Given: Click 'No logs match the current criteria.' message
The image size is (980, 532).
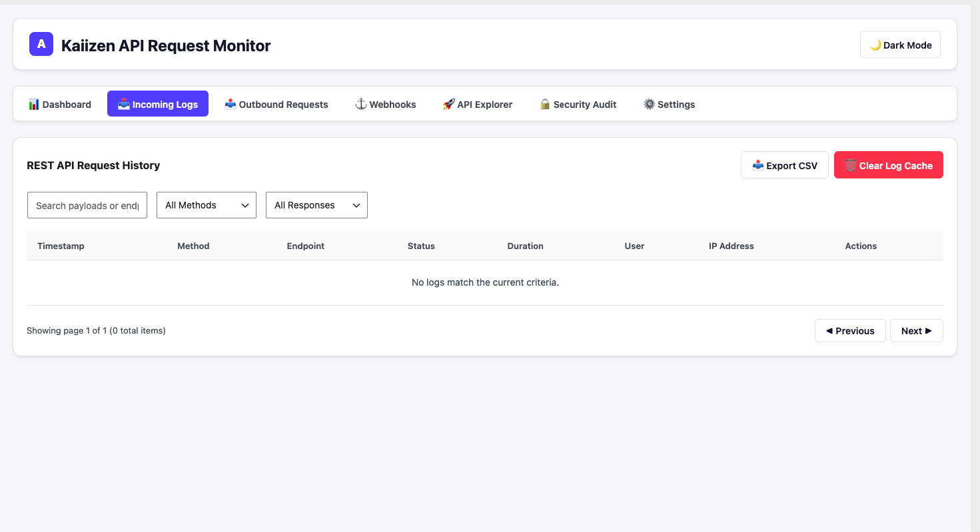Looking at the screenshot, I should coord(485,282).
